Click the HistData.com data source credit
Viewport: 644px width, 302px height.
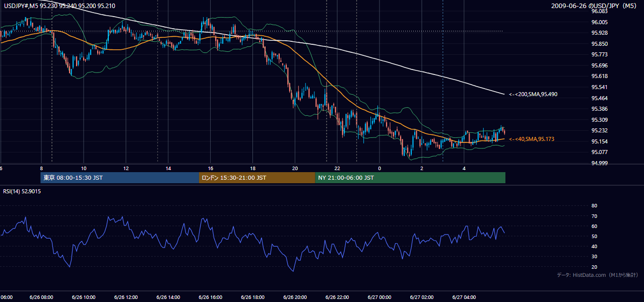(597, 275)
